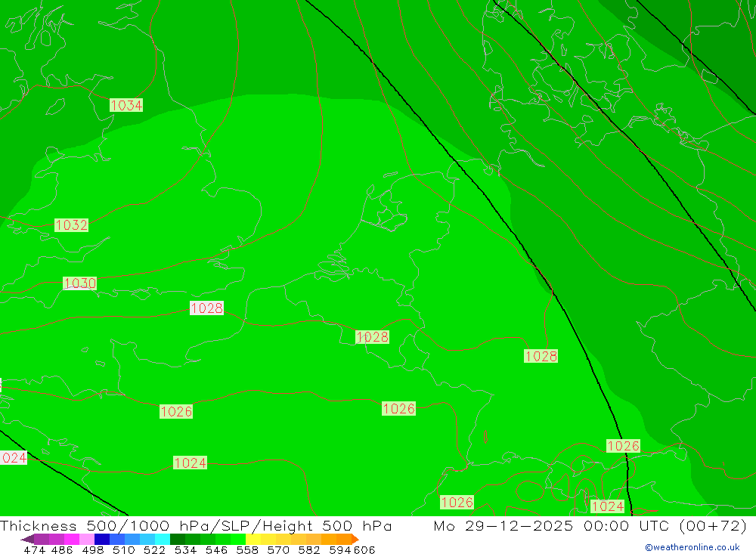Click the 558 value in the legend
Screen dimensions: 756x554
(247, 550)
